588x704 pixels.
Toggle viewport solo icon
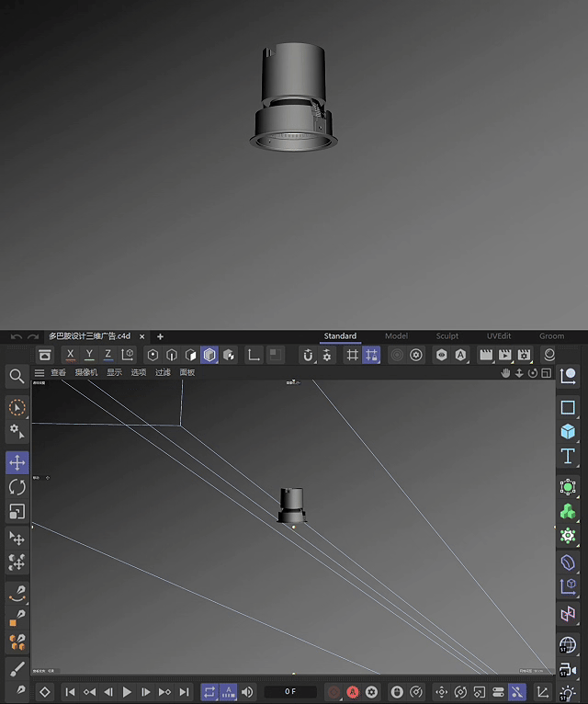coord(275,355)
